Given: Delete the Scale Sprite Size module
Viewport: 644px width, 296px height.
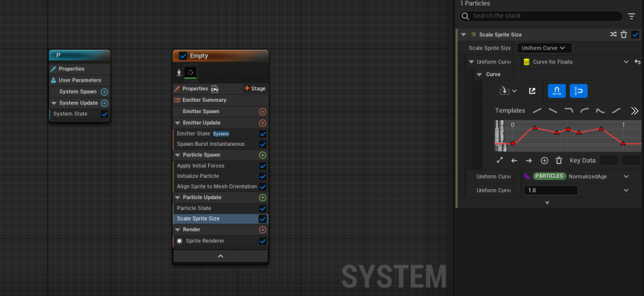Looking at the screenshot, I should pyautogui.click(x=624, y=35).
